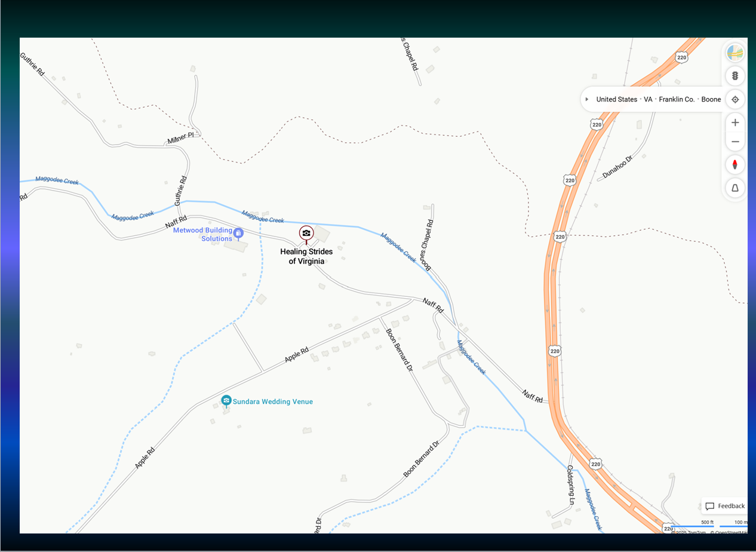Open the Sundara Wedding Venue label
The image size is (756, 552).
273,402
